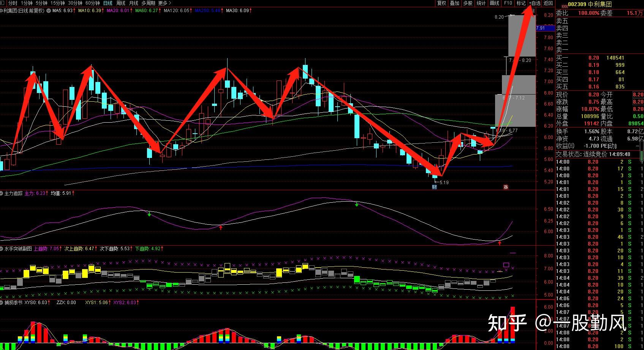The image size is (644, 350).
Task: Open F10 company info
Action: [x=508, y=3]
